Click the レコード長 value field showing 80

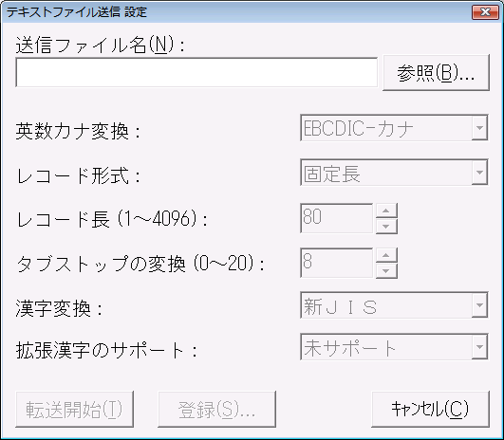pyautogui.click(x=337, y=218)
